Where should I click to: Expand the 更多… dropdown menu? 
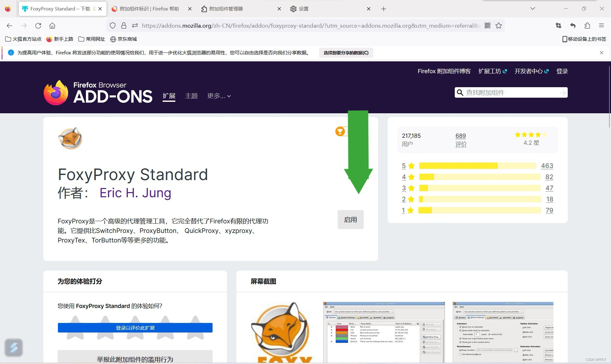tap(219, 96)
